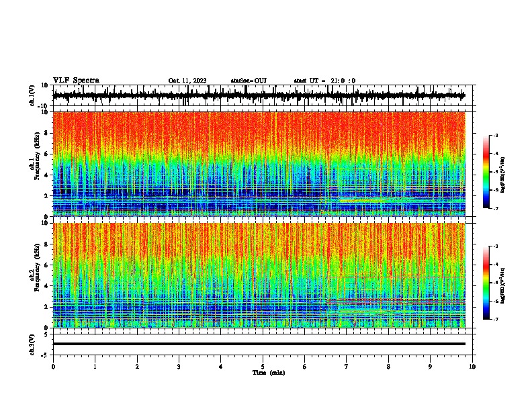Click the '-3' label on ch.1 color bar

[495, 135]
